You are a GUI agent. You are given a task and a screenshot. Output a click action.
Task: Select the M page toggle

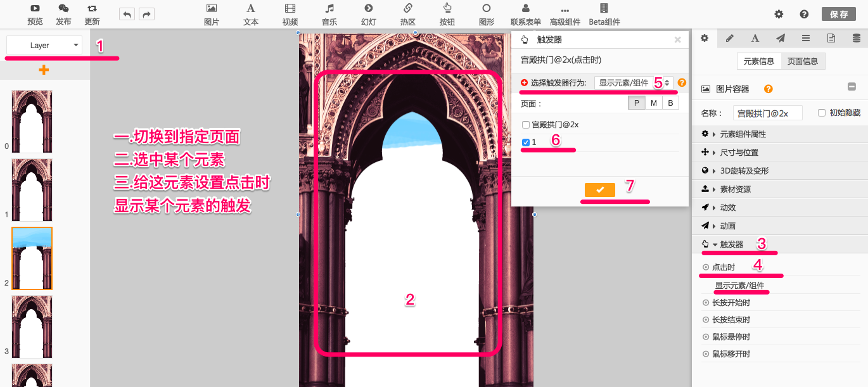point(653,103)
